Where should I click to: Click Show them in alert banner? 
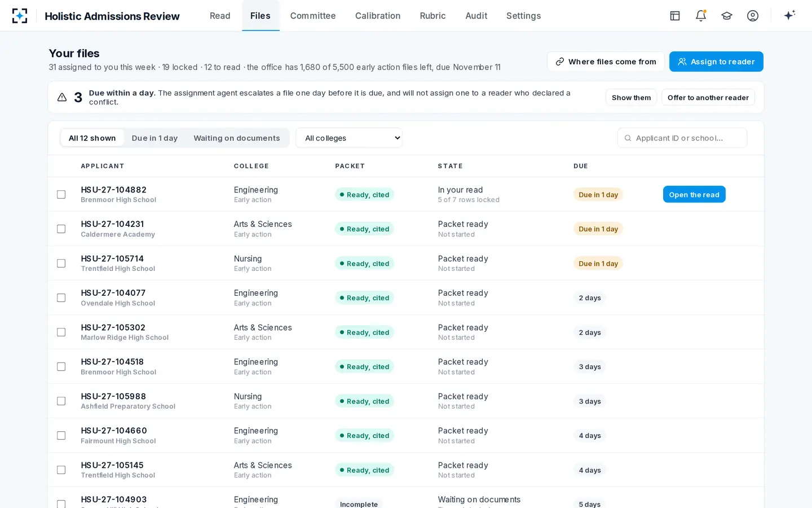(631, 98)
